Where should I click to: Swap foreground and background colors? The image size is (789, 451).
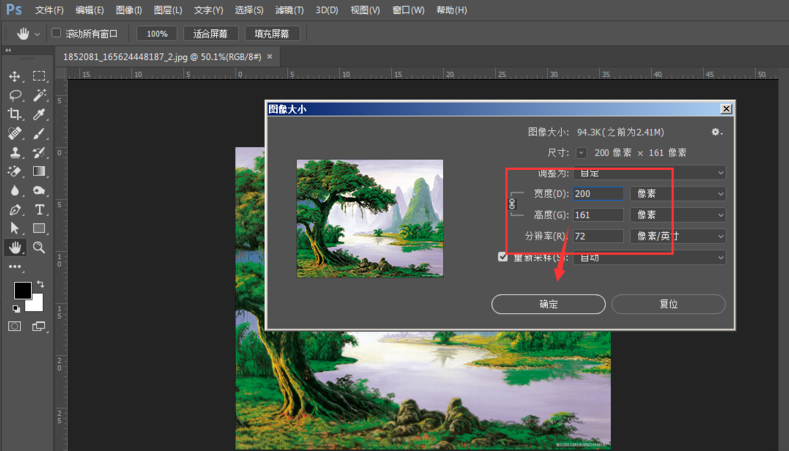[x=40, y=284]
